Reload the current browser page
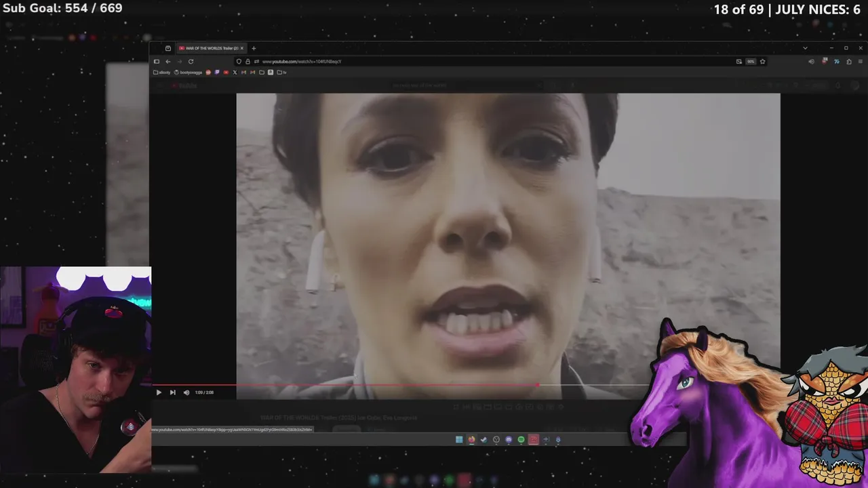The image size is (868, 488). click(x=191, y=62)
